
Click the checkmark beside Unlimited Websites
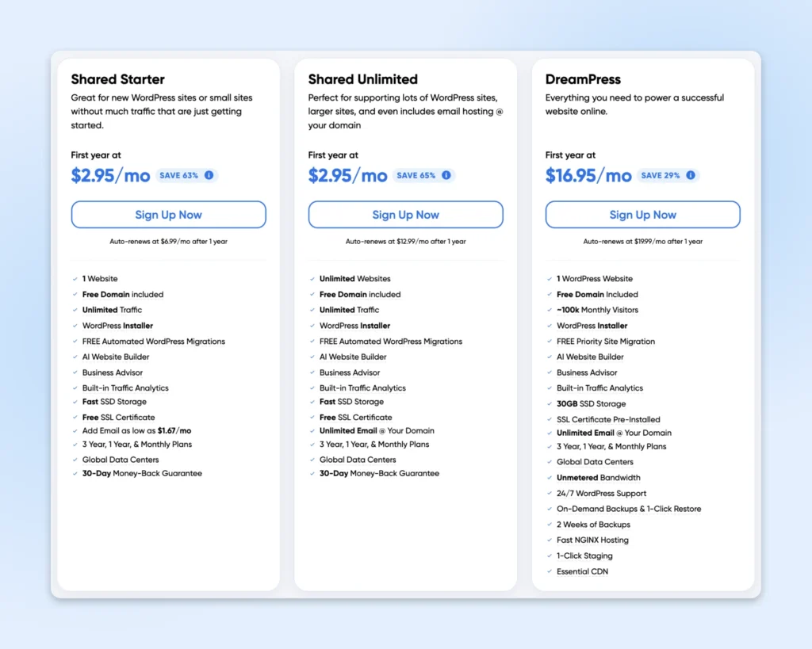point(312,279)
